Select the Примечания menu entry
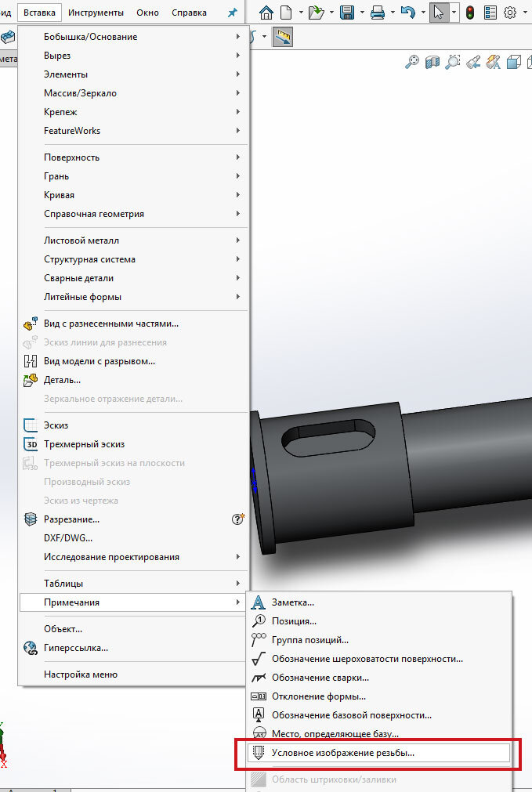This screenshot has height=792, width=532. click(x=133, y=602)
